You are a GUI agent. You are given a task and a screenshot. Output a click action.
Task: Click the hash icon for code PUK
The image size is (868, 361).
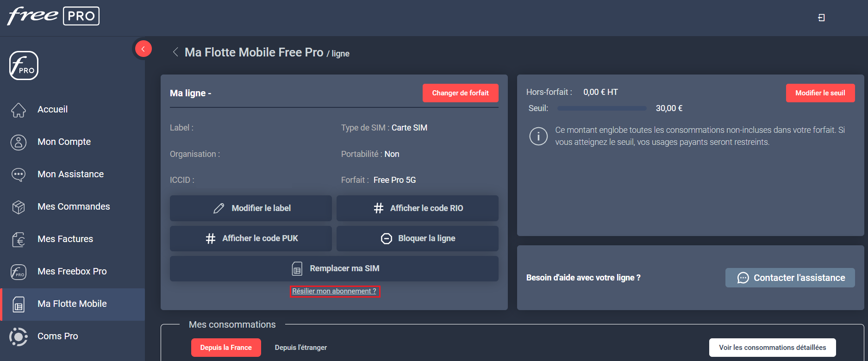click(211, 238)
